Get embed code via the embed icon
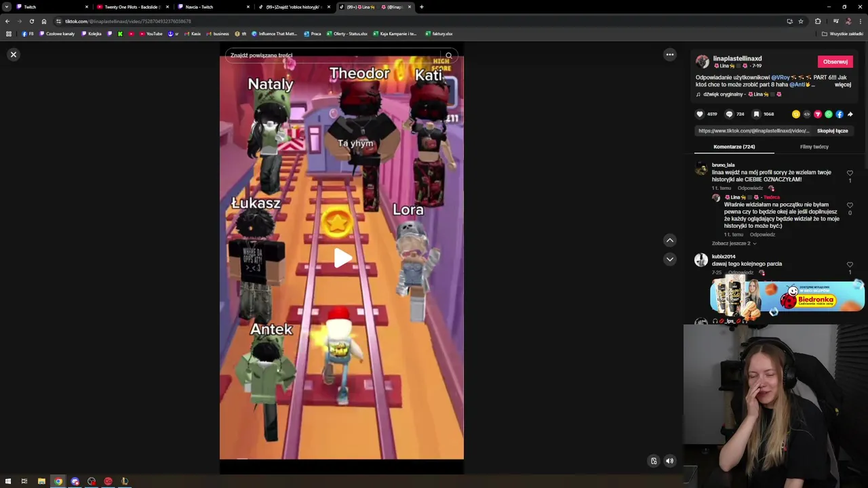The image size is (868, 488). tap(806, 114)
